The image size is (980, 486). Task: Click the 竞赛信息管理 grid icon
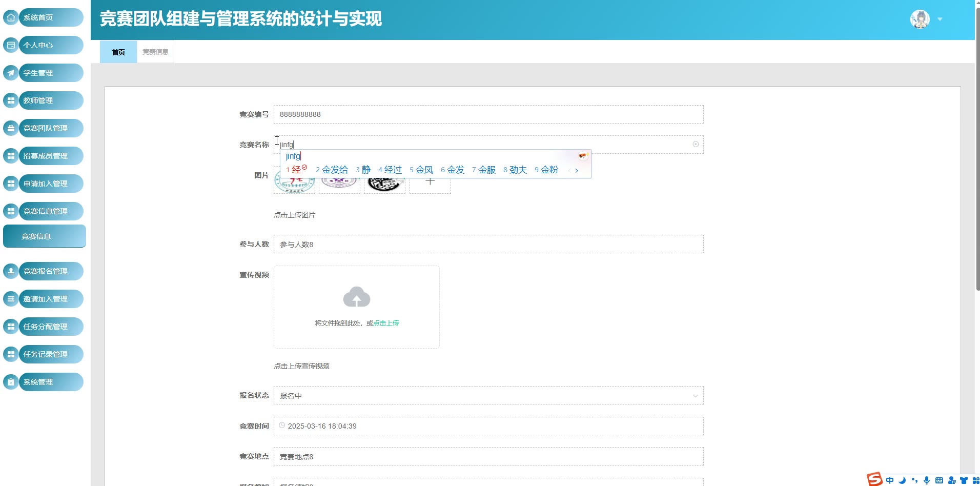click(11, 211)
